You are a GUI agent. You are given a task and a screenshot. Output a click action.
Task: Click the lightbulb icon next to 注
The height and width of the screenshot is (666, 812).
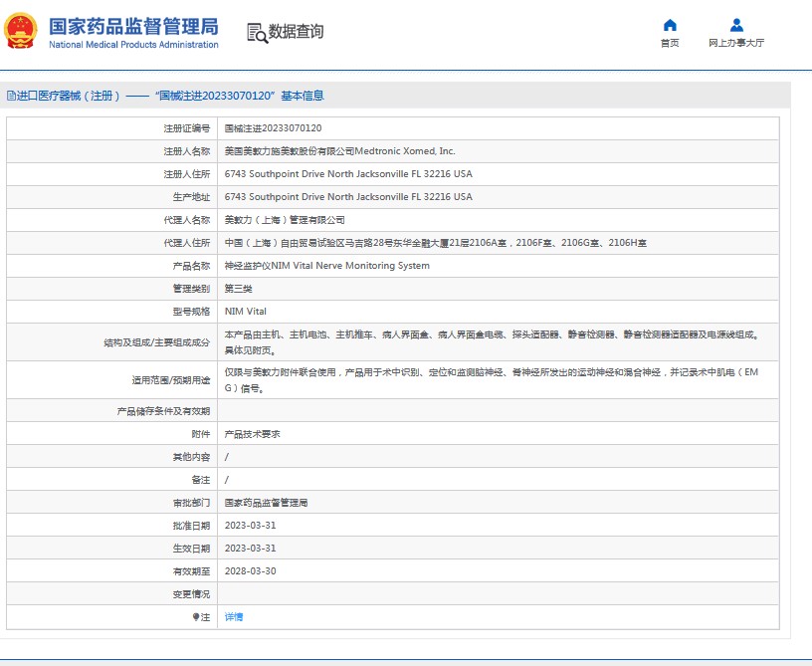coord(196,617)
